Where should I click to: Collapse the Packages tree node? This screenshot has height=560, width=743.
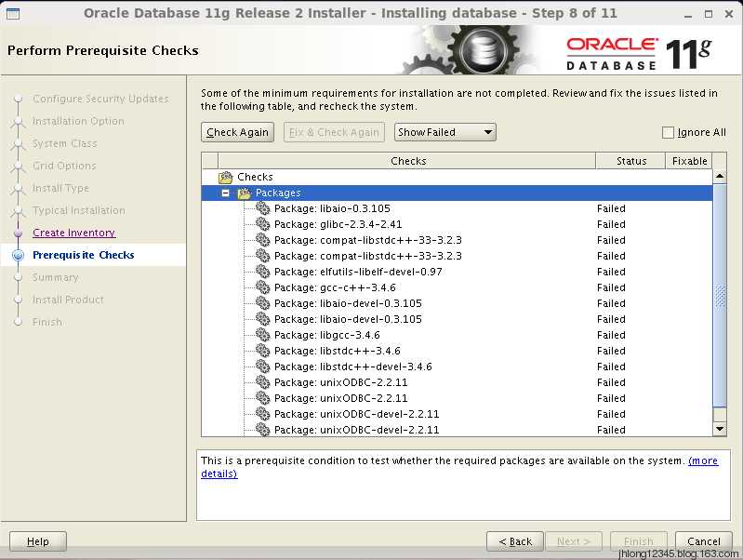coord(226,193)
